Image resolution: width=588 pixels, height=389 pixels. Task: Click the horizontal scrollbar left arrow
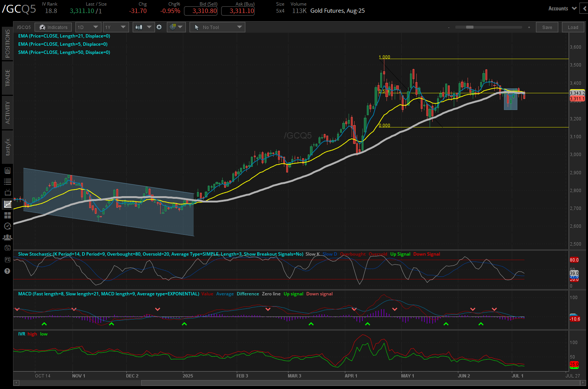click(x=16, y=383)
